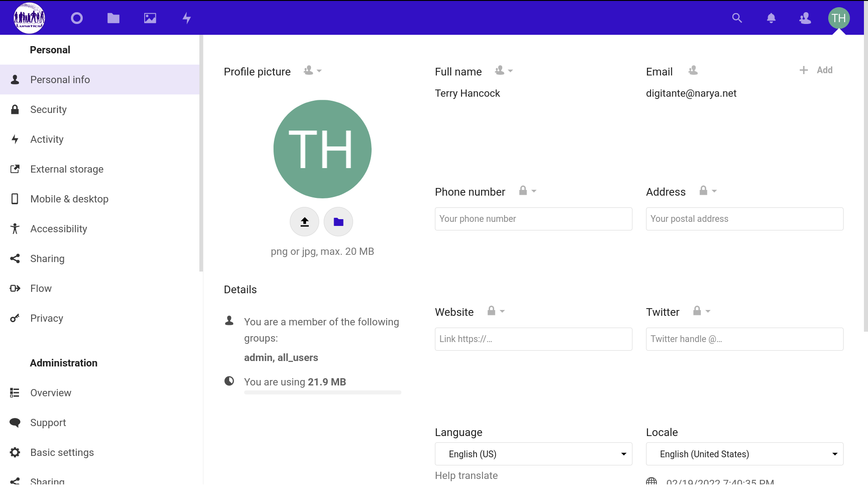The height and width of the screenshot is (488, 868).
Task: Expand the Locale select box
Action: [744, 454]
